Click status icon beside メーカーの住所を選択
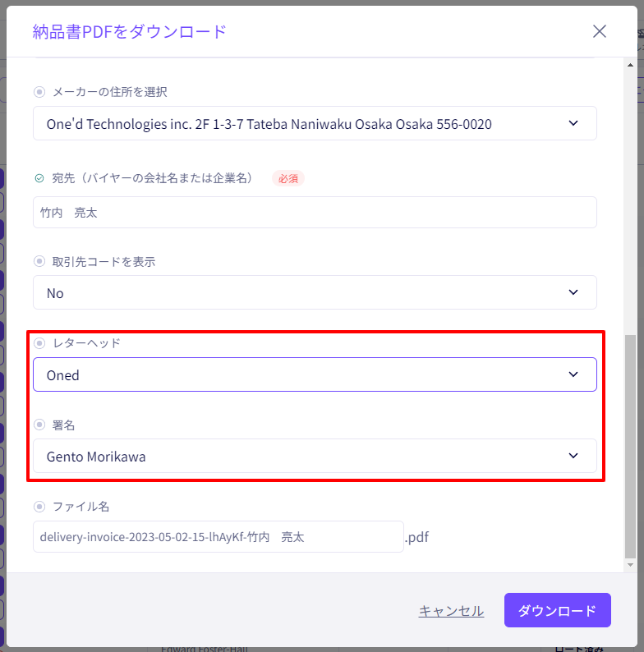This screenshot has width=644, height=652. pyautogui.click(x=39, y=92)
